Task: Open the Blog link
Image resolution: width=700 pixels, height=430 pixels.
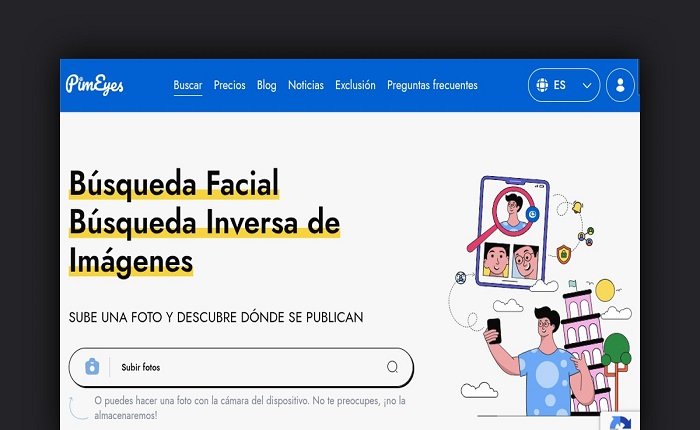Action: click(267, 85)
